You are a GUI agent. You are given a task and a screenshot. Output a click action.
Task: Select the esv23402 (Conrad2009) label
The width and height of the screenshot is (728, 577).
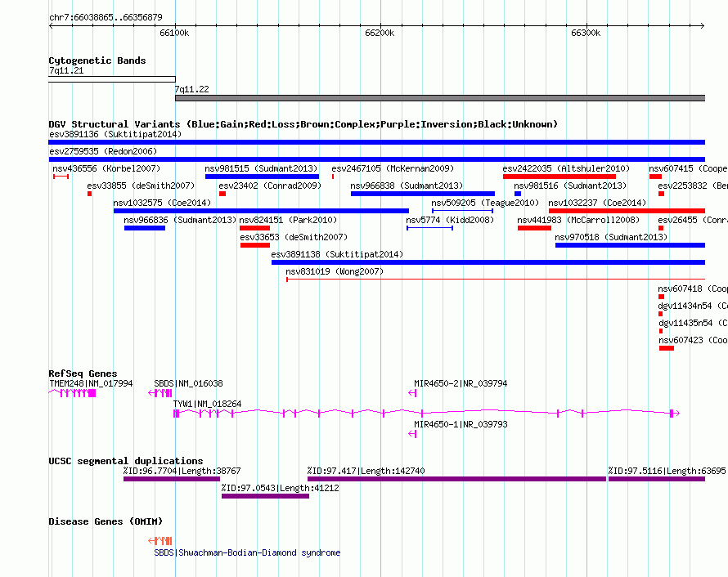270,186
